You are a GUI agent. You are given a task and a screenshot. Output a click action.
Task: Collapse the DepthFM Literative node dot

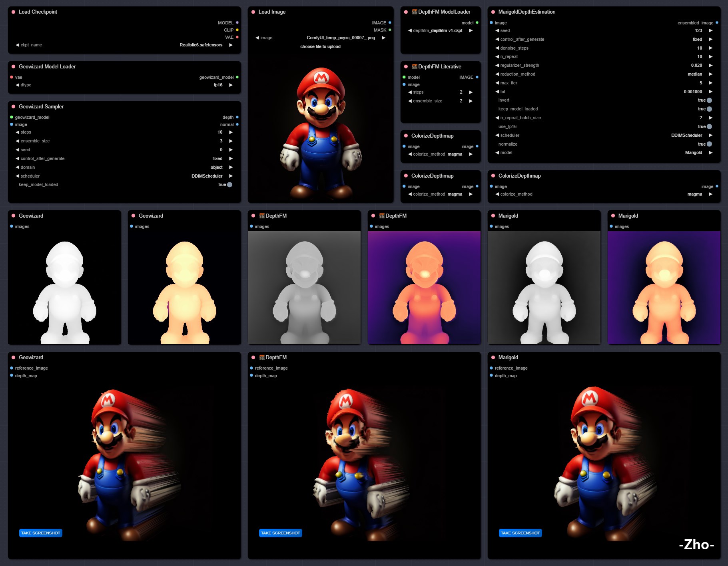coord(406,67)
